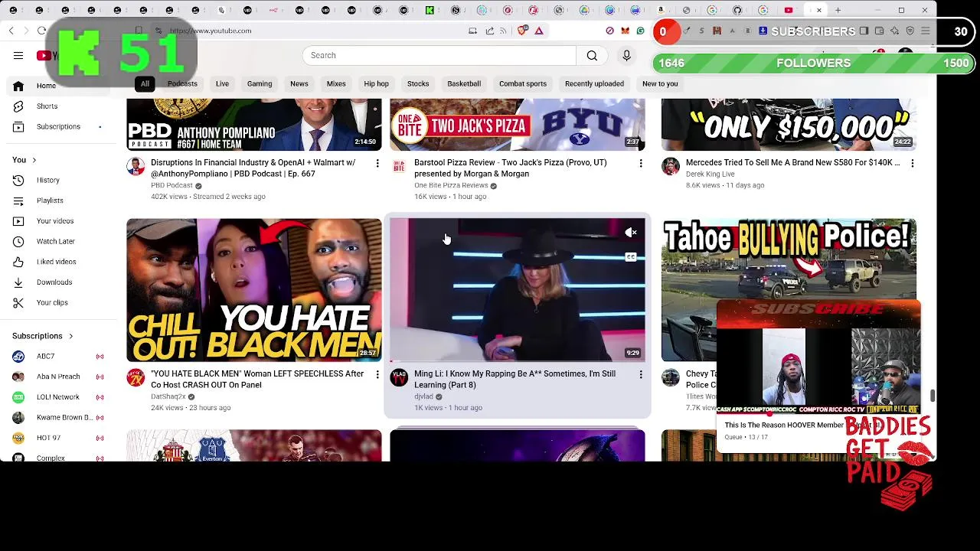Go to Subscriptions in the sidebar

coord(58,126)
